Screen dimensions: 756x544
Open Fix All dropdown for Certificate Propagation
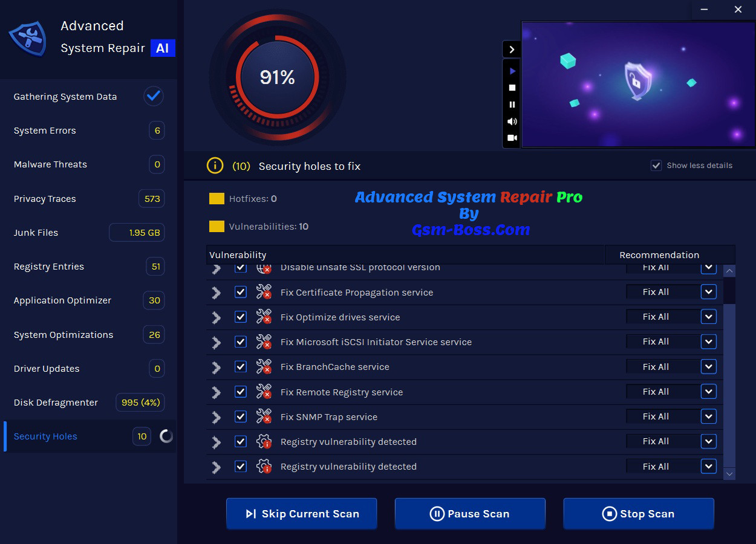pos(709,292)
